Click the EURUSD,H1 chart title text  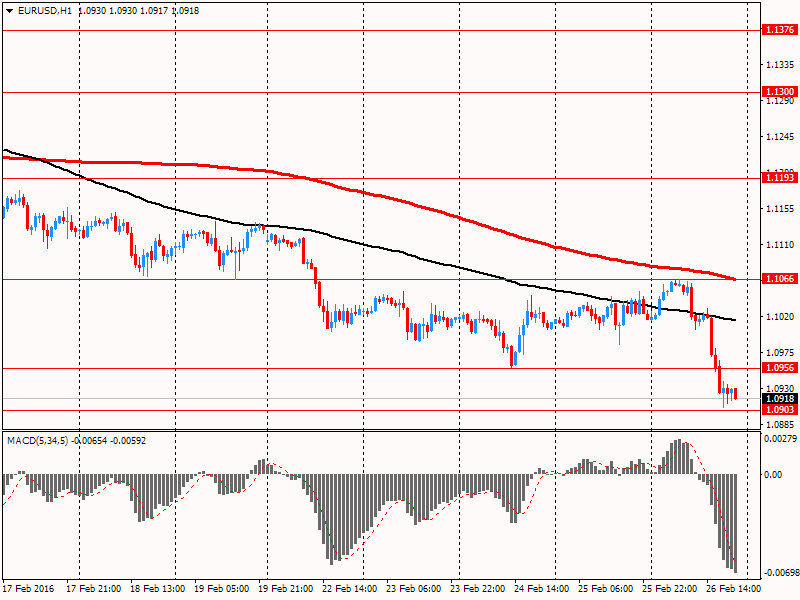tap(45, 11)
